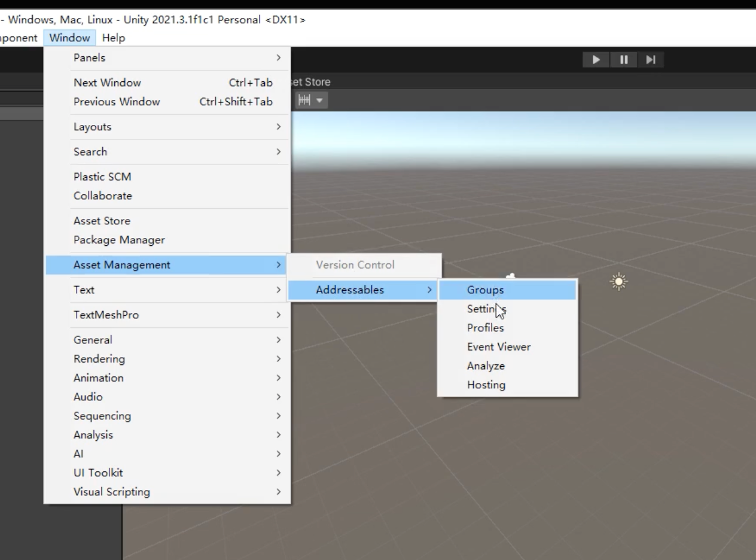Open the grid snapping dropdown icon
The width and height of the screenshot is (756, 560).
pos(311,101)
